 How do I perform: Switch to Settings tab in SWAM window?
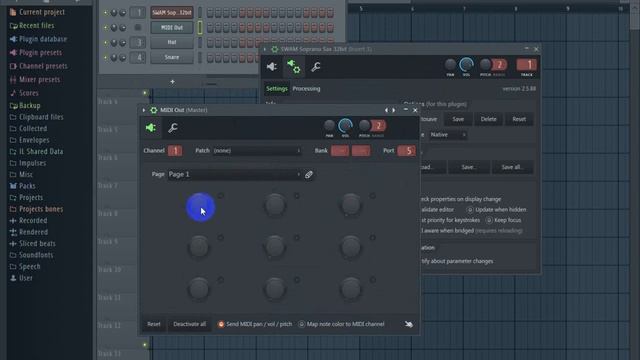click(277, 89)
